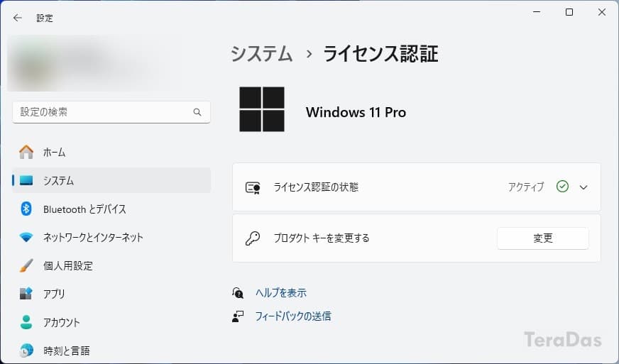This screenshot has height=364, width=619.
Task: Open 時刻と言語 settings
Action: 111,351
